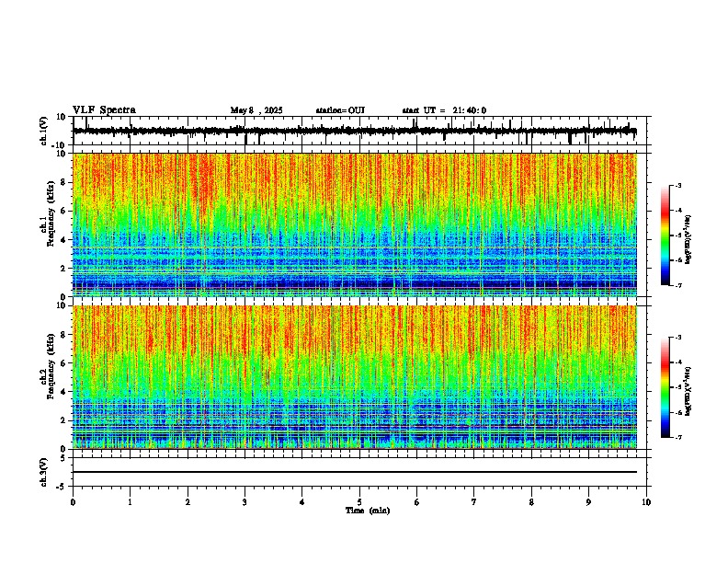This screenshot has width=728, height=563.
Task: Click the "station=OUI" header label
Action: 340,110
